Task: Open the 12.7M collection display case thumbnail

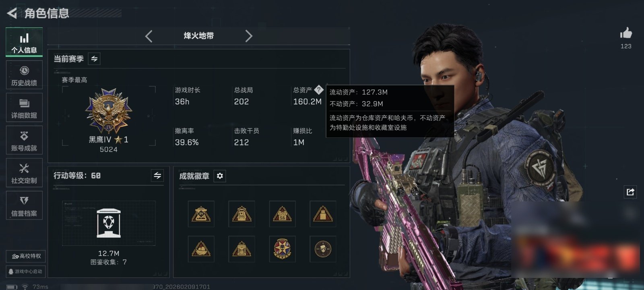Action: point(109,223)
